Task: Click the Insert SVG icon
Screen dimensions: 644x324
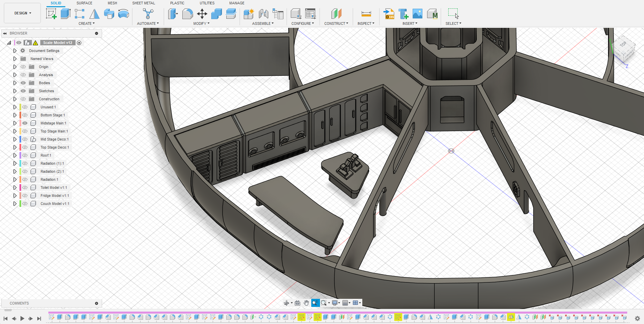Action: [389, 14]
